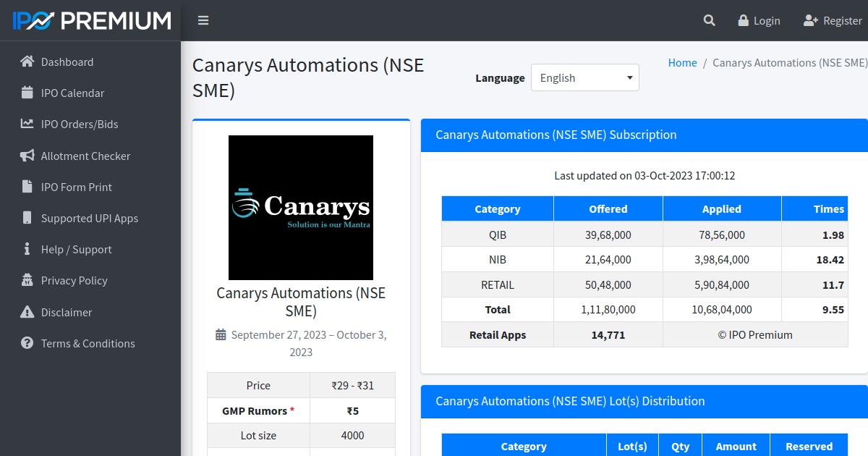This screenshot has height=456, width=868.
Task: Toggle the sidebar with hamburger button
Action: (203, 20)
